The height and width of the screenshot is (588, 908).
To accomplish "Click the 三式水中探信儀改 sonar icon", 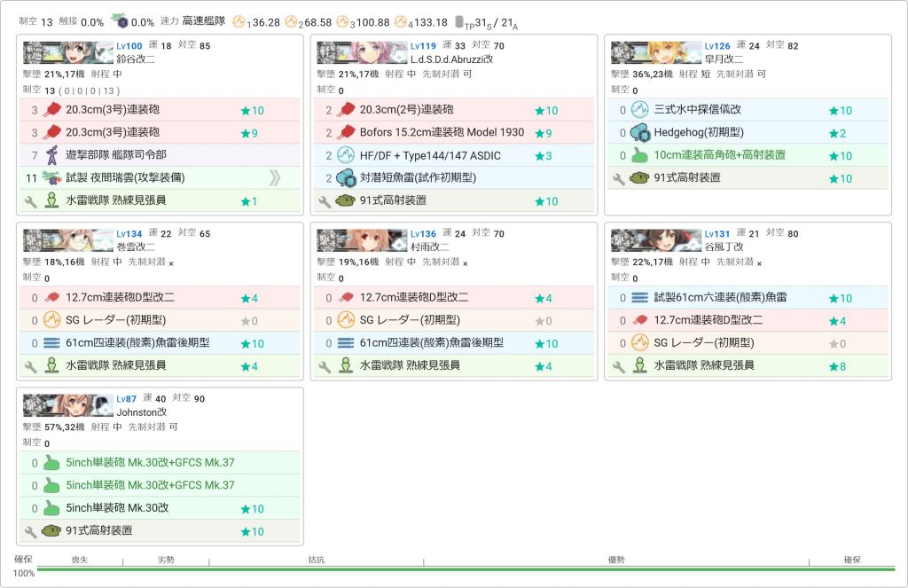I will click(640, 109).
